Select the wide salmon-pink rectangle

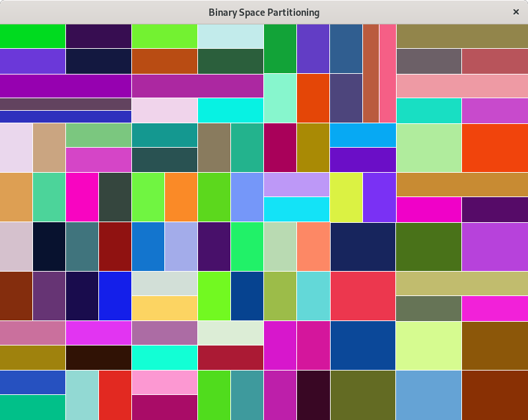pos(463,86)
